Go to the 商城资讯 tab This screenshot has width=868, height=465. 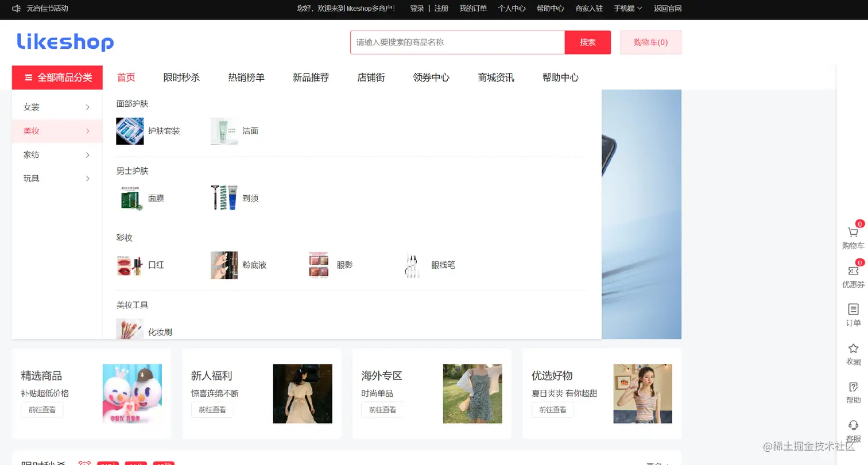coord(496,77)
